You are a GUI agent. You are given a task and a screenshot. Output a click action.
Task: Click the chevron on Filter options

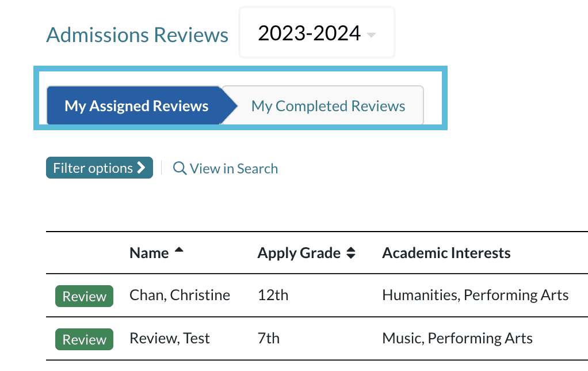pos(141,168)
